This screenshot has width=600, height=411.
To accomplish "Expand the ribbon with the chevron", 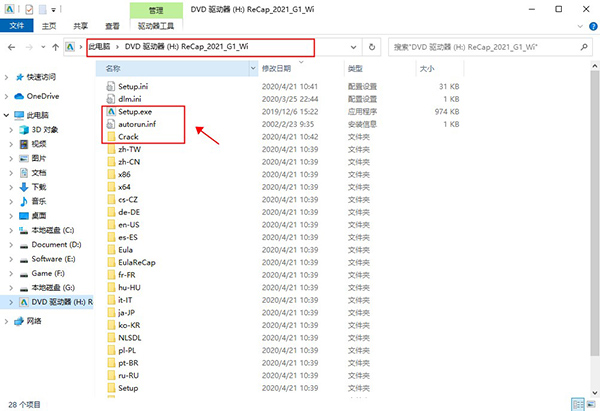I will (580, 26).
